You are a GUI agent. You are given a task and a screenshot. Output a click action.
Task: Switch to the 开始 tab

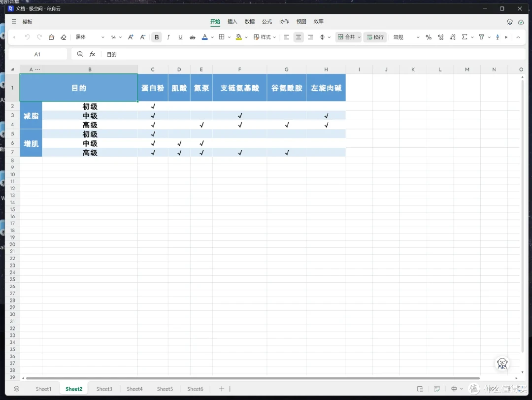click(215, 22)
